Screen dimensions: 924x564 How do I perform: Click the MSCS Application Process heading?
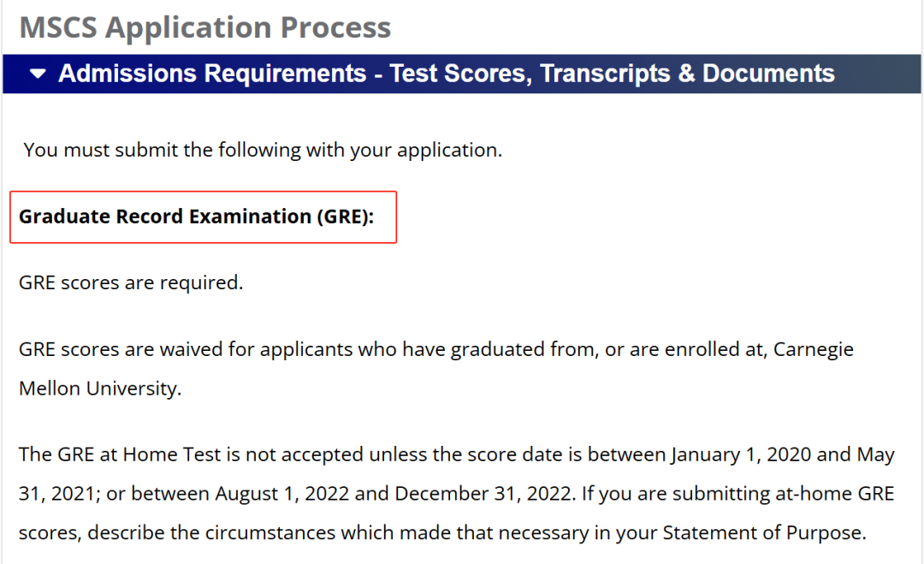[205, 27]
